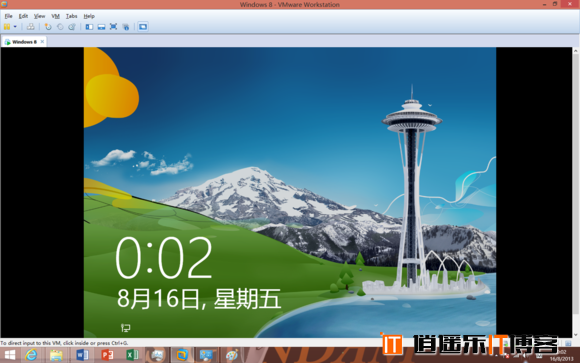The width and height of the screenshot is (580, 363).
Task: Expand the power options dropdown arrow
Action: (x=15, y=27)
